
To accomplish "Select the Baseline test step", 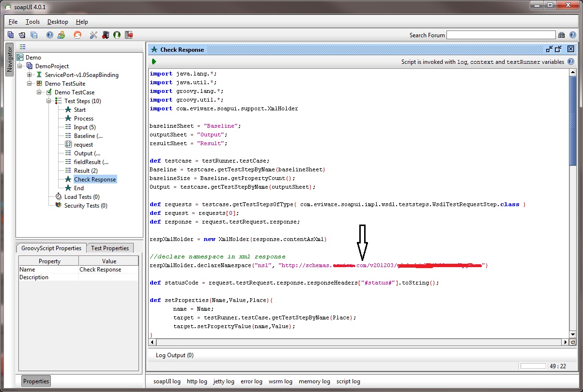I will [88, 136].
